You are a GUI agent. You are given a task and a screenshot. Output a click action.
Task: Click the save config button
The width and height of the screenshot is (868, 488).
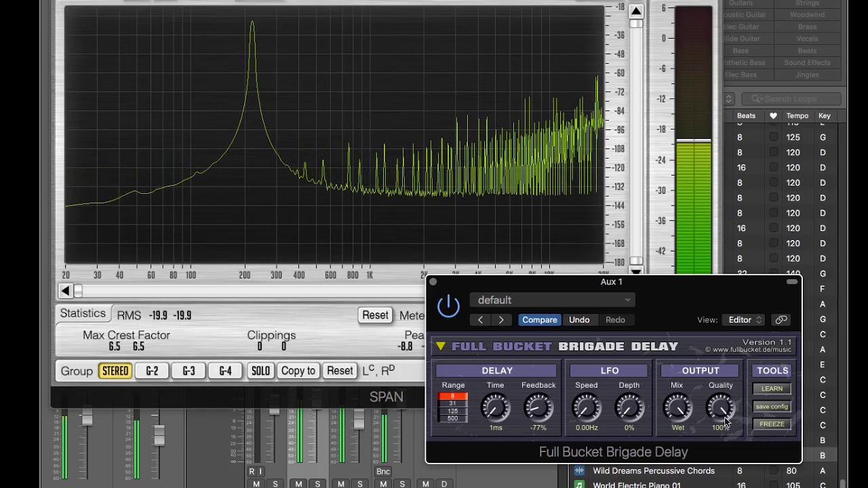[x=772, y=407]
